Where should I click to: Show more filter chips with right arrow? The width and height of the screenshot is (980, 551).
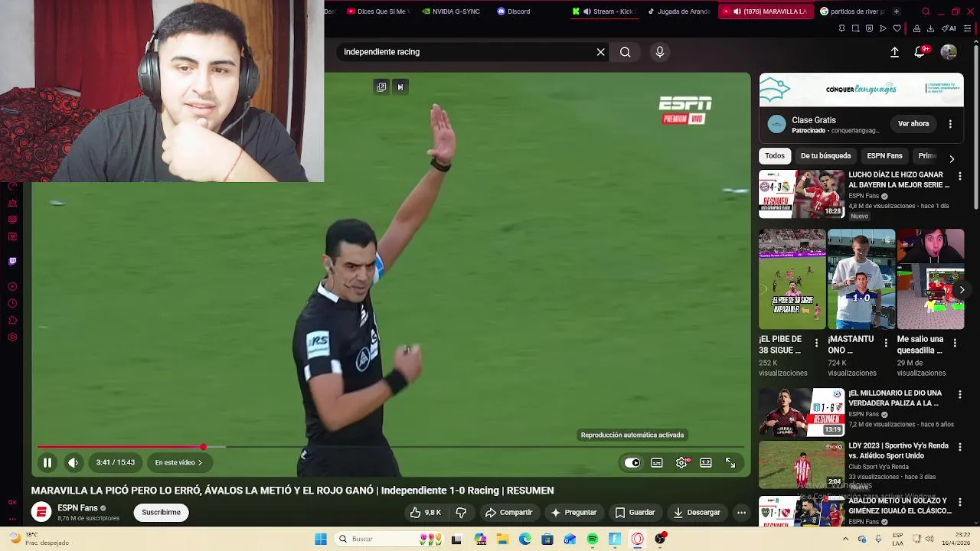952,158
